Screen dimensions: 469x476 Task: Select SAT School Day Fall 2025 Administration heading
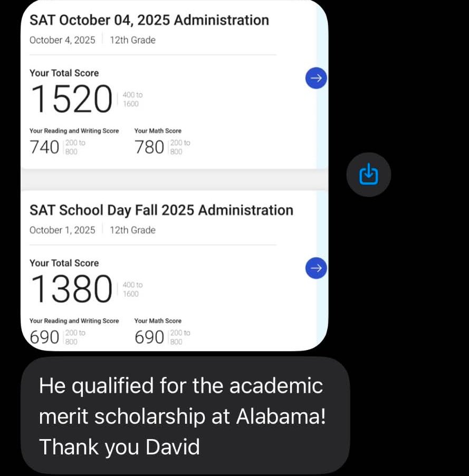pyautogui.click(x=161, y=210)
